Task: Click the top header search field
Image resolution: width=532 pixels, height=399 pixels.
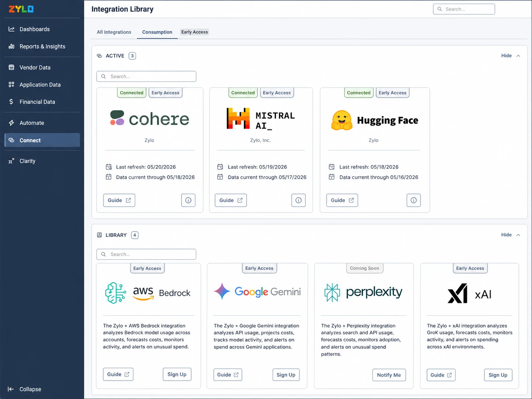Action: [464, 9]
